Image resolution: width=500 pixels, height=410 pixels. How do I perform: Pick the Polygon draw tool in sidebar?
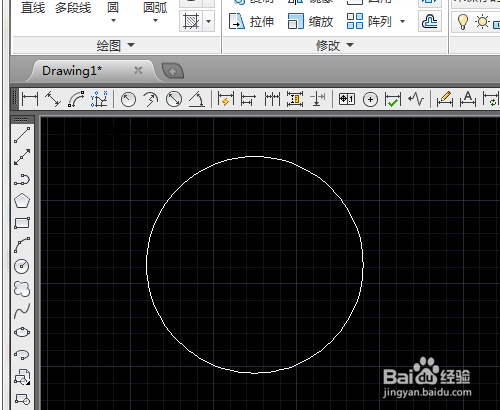tap(22, 201)
